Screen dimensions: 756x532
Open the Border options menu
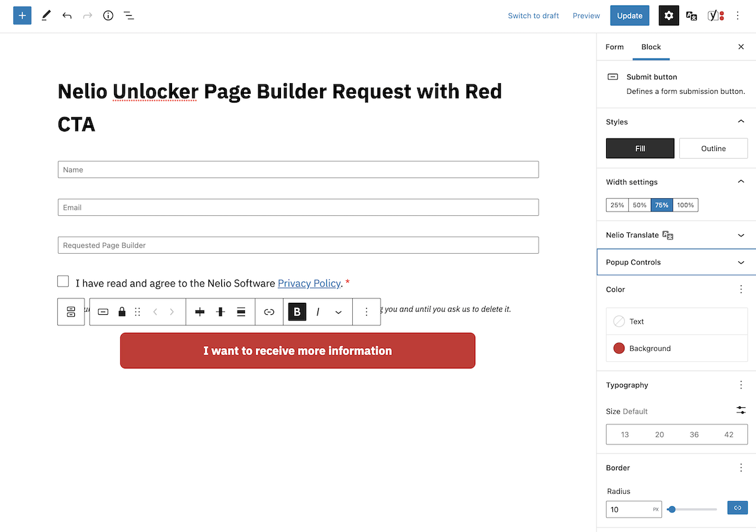(741, 468)
